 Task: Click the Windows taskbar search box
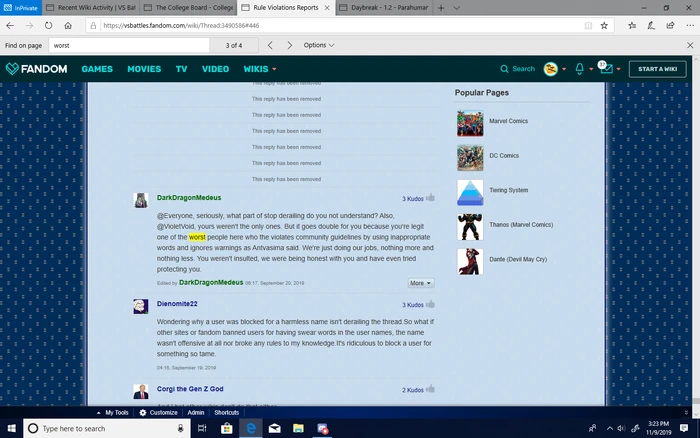[x=107, y=429]
